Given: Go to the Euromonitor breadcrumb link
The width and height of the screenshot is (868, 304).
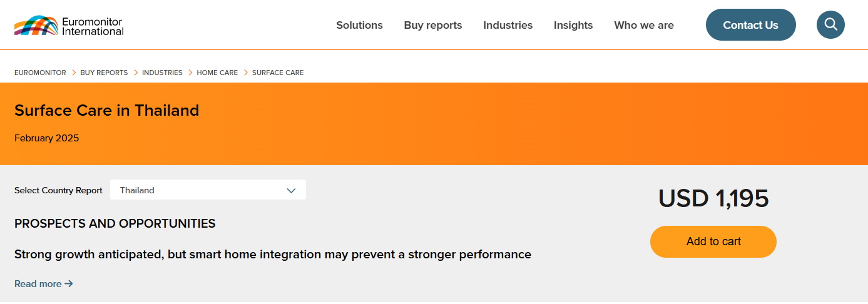Looking at the screenshot, I should [40, 73].
